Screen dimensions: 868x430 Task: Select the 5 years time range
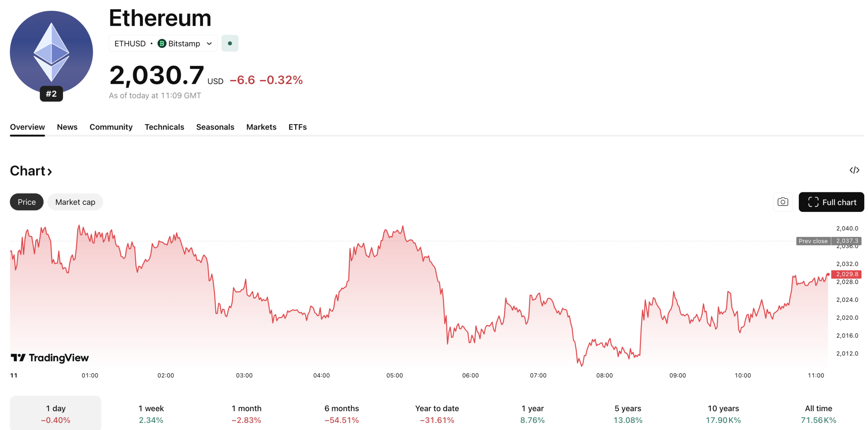(628, 414)
